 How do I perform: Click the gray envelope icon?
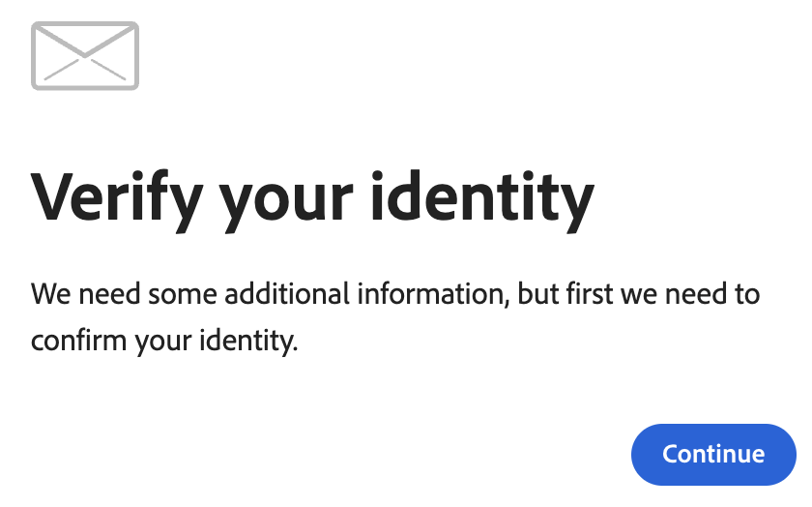pos(85,56)
